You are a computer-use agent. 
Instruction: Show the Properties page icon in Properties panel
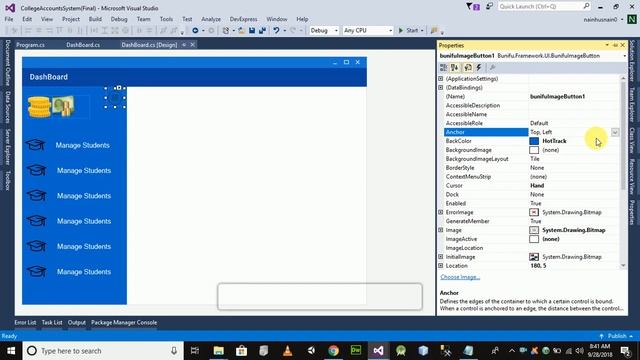468,68
